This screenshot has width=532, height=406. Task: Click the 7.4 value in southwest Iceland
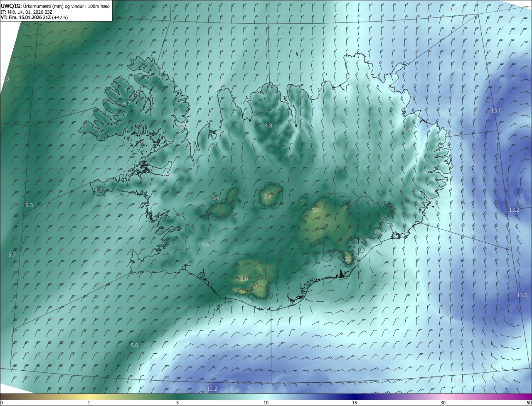click(205, 245)
